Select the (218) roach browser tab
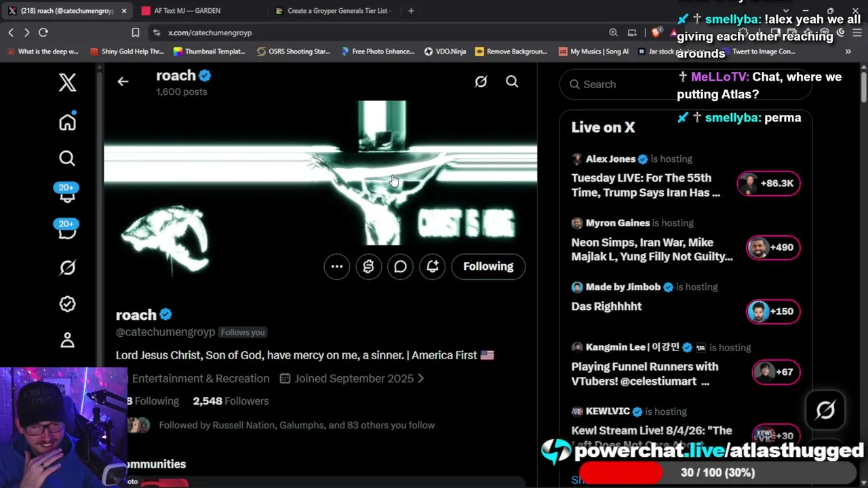The width and height of the screenshot is (868, 488). [x=66, y=11]
